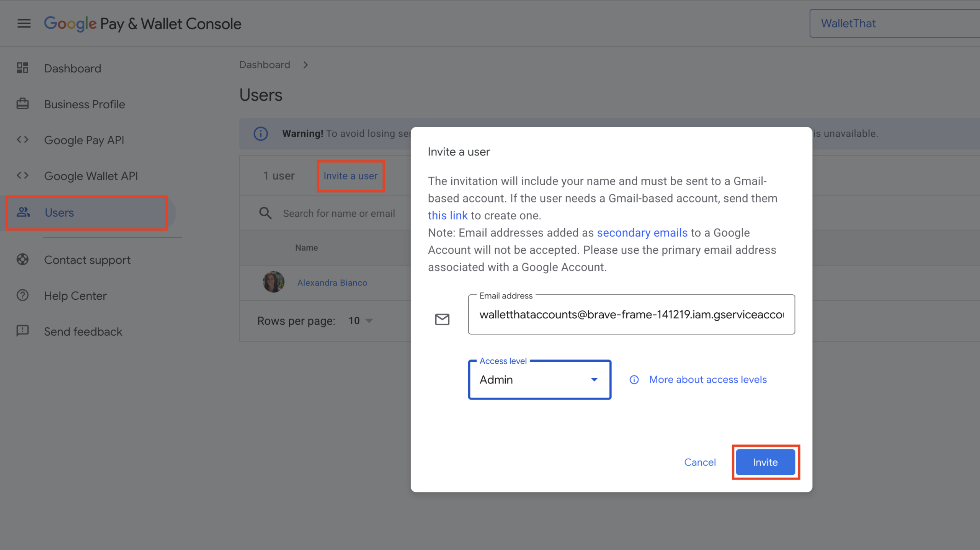The image size is (980, 550).
Task: Click the '1 user' count text
Action: [279, 176]
